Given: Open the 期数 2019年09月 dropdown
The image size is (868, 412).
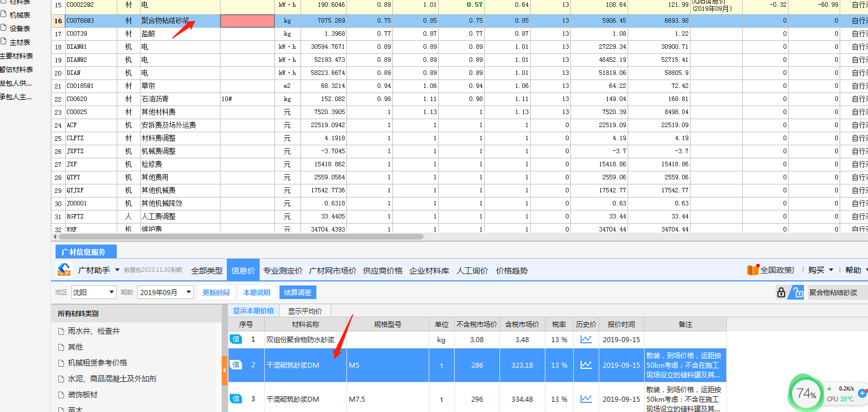Looking at the screenshot, I should 166,293.
